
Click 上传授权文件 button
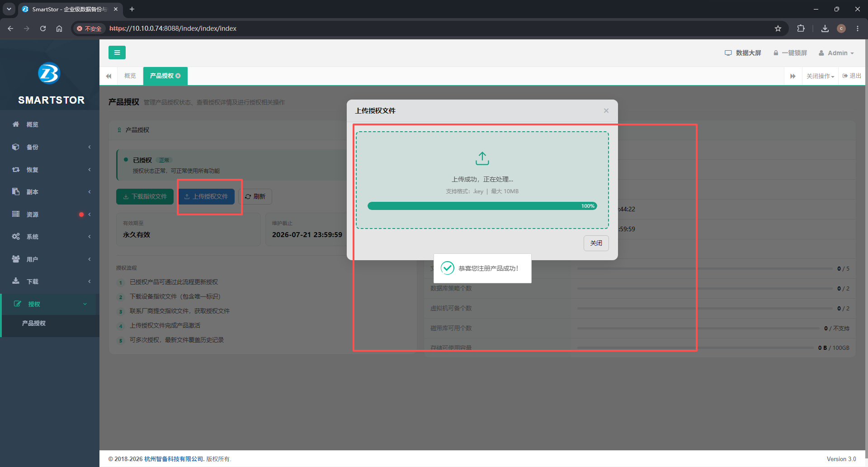(206, 196)
